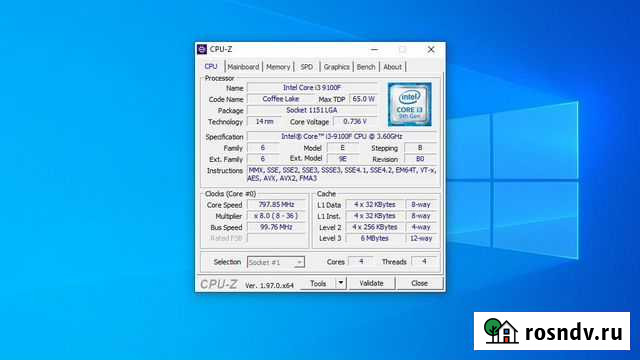Click the Multiplier value x 8.0 (8 - 36)

(x=276, y=216)
